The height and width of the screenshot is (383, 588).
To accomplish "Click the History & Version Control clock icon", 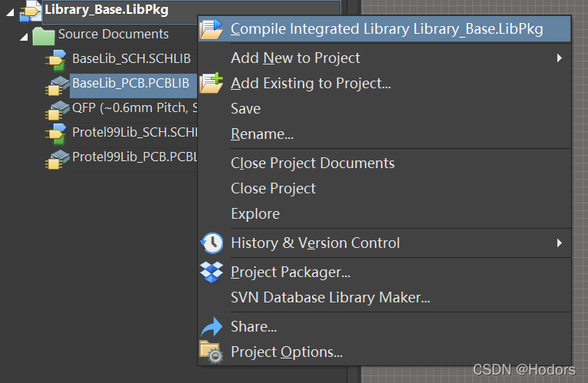I will click(212, 243).
